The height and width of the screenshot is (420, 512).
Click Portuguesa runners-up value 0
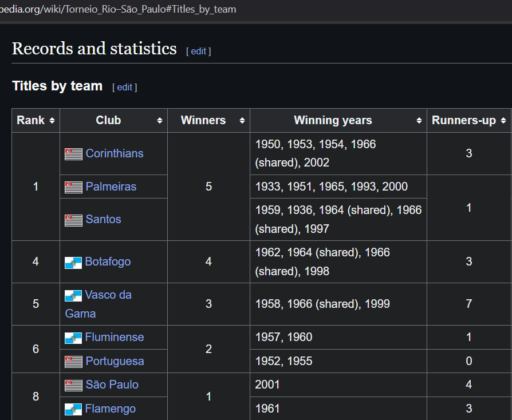coord(469,361)
